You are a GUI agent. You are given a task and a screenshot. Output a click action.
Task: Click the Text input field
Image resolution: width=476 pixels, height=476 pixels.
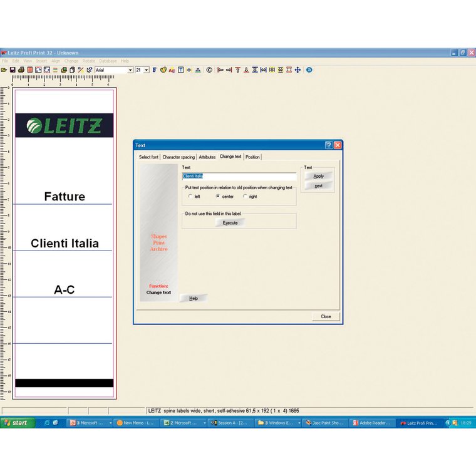tap(239, 177)
